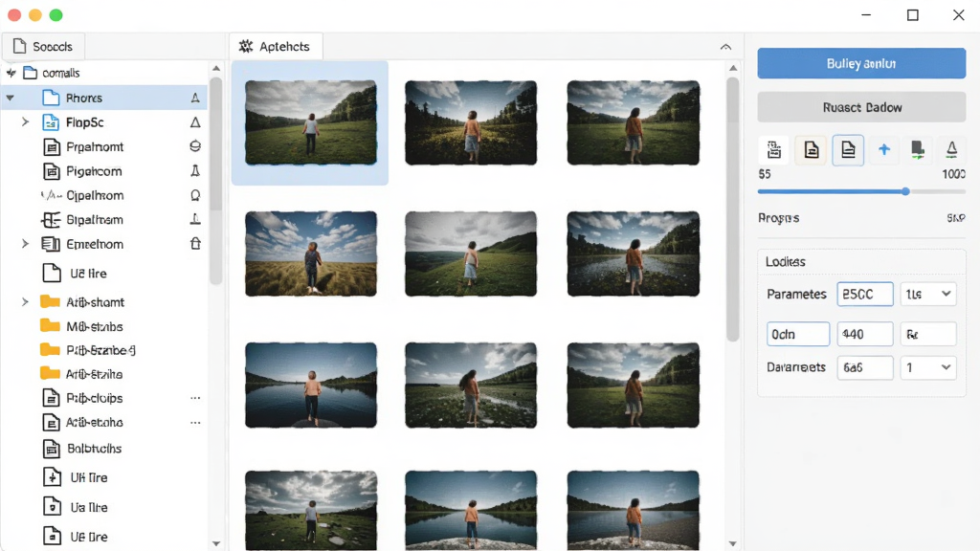The height and width of the screenshot is (551, 980).
Task: Click the Ocln input field
Action: click(x=797, y=334)
